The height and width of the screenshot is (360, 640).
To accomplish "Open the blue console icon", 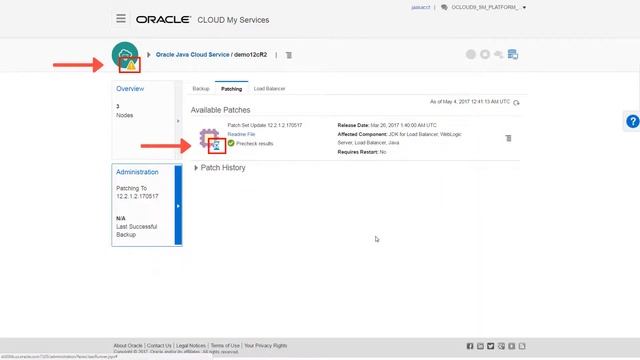I will (513, 54).
